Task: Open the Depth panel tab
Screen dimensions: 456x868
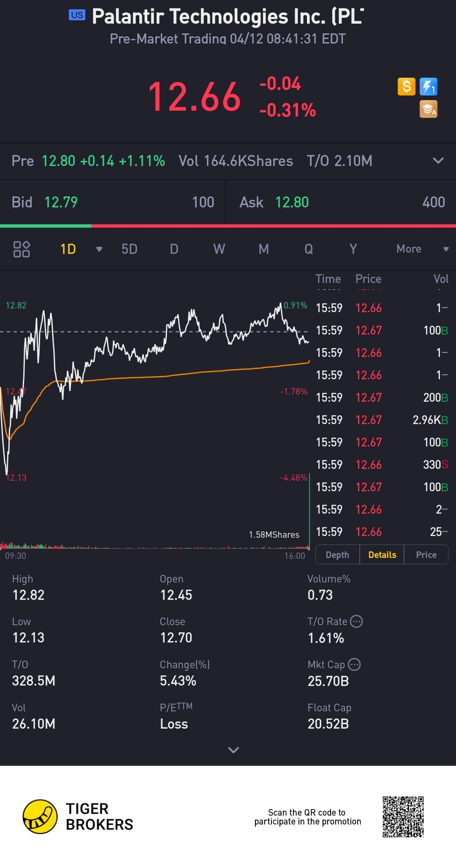Action: click(337, 555)
